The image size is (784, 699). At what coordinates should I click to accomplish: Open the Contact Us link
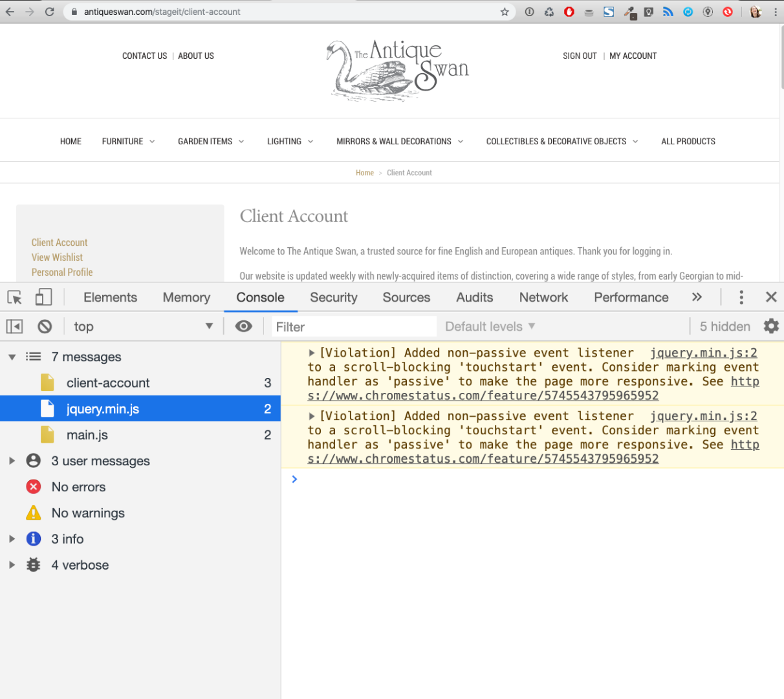144,56
